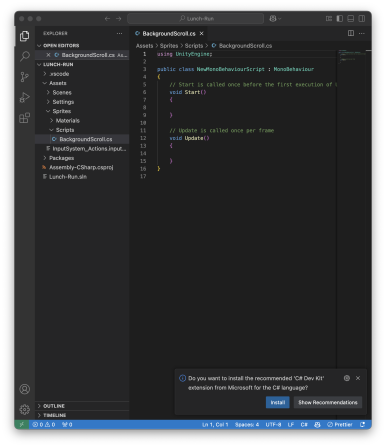Go forward with the right arrow
This screenshot has height=447, width=386.
pos(119,19)
